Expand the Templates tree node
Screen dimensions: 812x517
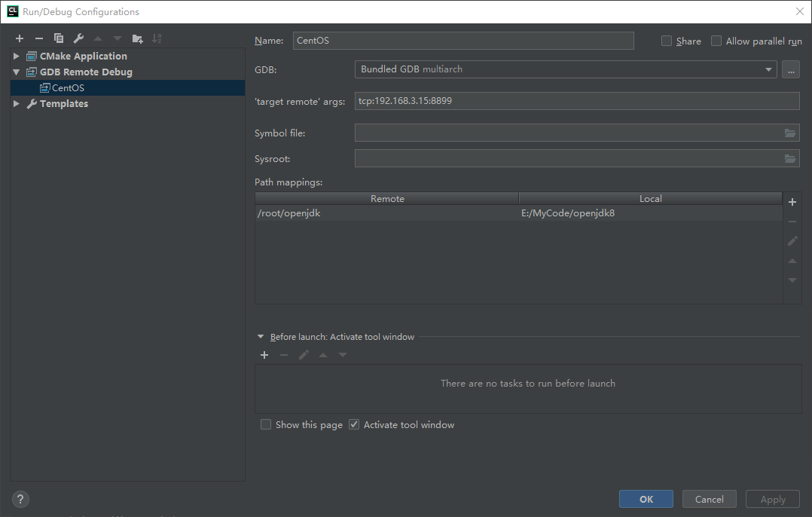click(16, 103)
